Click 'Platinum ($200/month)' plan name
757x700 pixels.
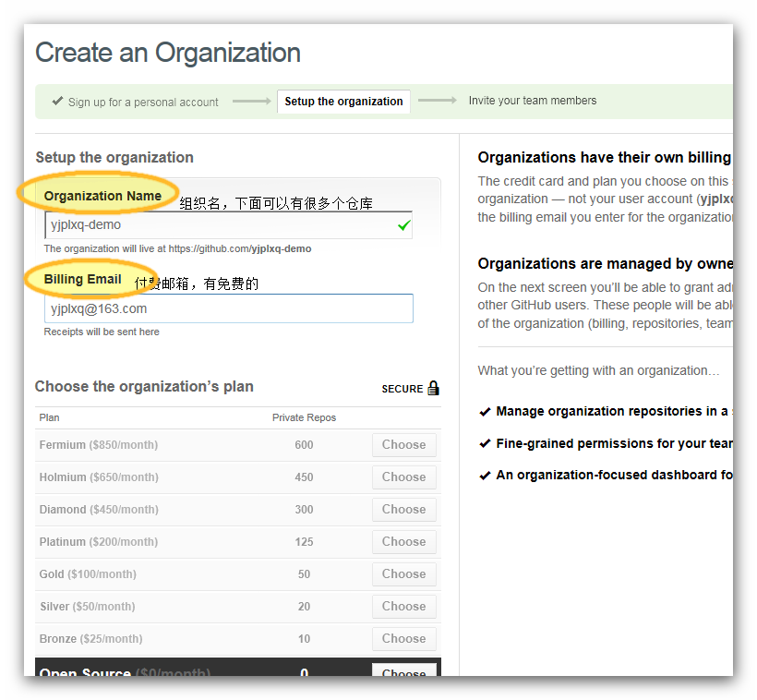pos(99,542)
